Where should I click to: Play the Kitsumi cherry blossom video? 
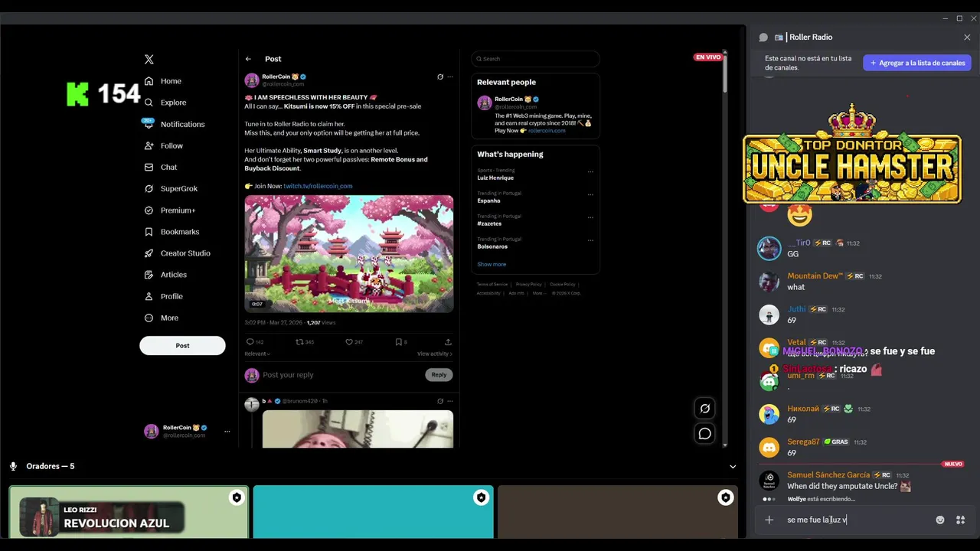[349, 254]
